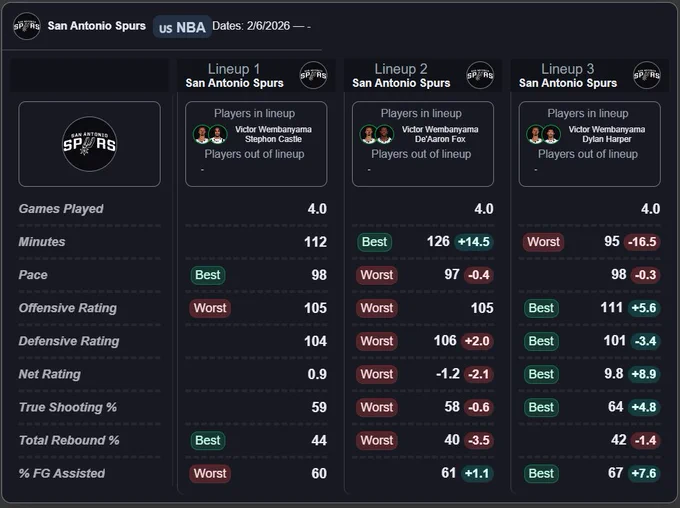
Task: Click the +14.5 minutes difference pill
Action: tap(474, 242)
